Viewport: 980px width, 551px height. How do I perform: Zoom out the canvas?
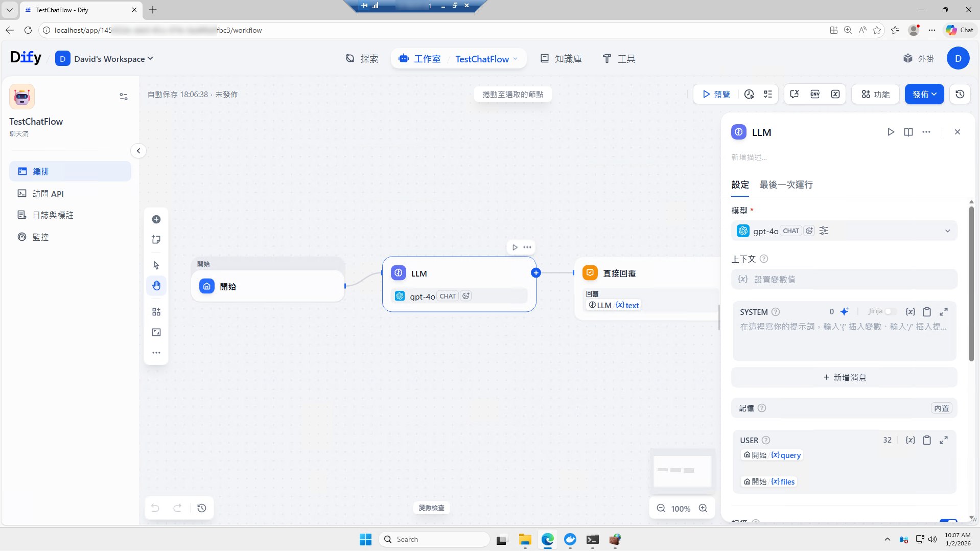[661, 508]
